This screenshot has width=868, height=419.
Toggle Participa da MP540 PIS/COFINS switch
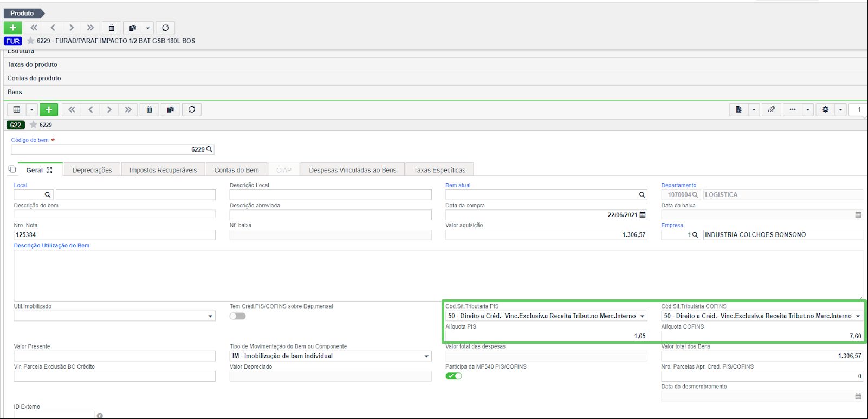click(454, 376)
